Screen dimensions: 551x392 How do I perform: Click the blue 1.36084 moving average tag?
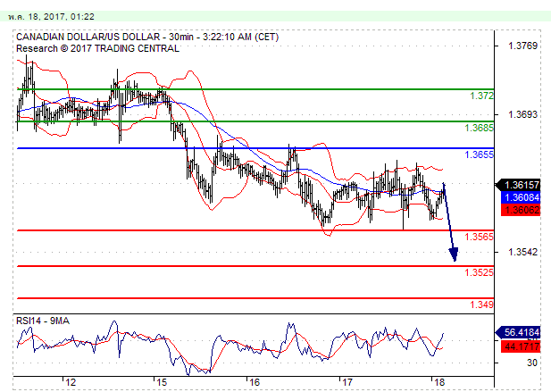click(521, 197)
